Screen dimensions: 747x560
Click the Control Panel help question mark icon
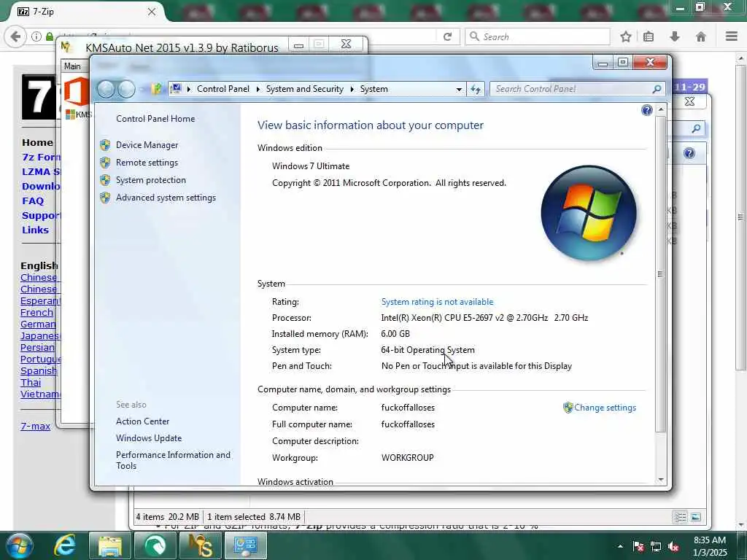(646, 111)
